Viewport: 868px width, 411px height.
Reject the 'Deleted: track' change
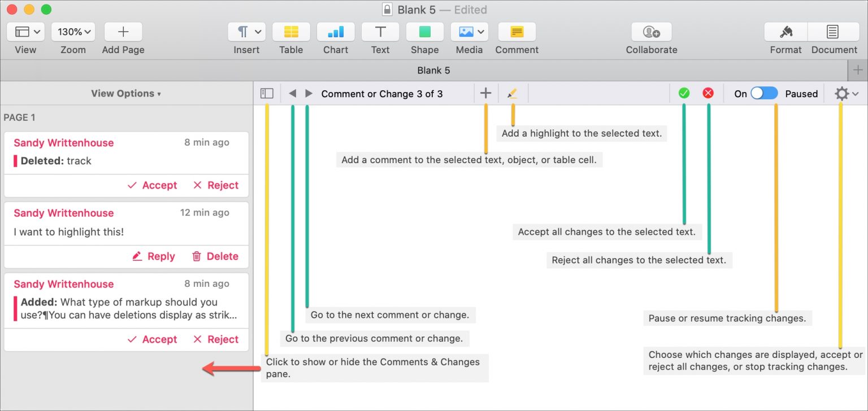[x=216, y=185]
